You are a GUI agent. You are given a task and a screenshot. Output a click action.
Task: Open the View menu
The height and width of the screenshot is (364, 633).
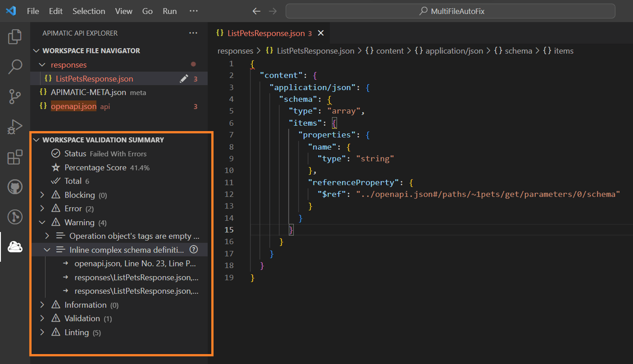click(124, 11)
